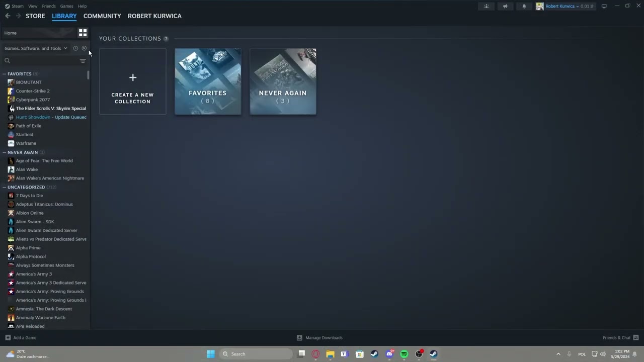Click the Add a Game plus icon
This screenshot has height=362, width=644.
8,338
